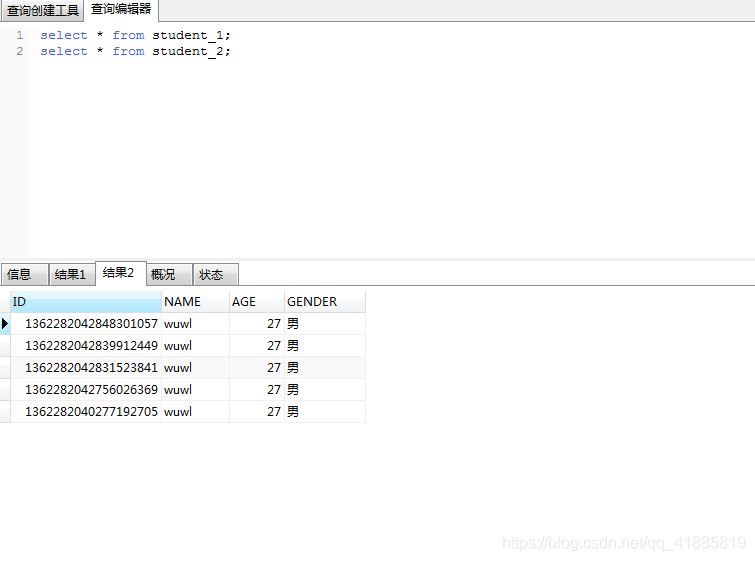Click the wuwl name in row 1362282042839912449
The height and width of the screenshot is (561, 755).
click(x=195, y=346)
